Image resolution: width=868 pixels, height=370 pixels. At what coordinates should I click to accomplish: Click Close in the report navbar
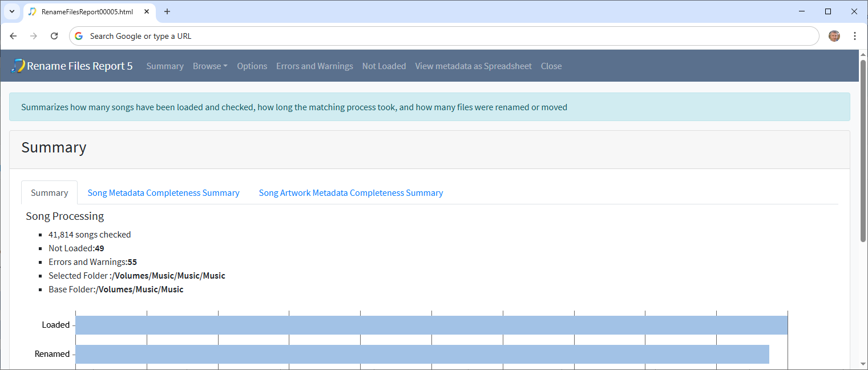[x=551, y=66]
